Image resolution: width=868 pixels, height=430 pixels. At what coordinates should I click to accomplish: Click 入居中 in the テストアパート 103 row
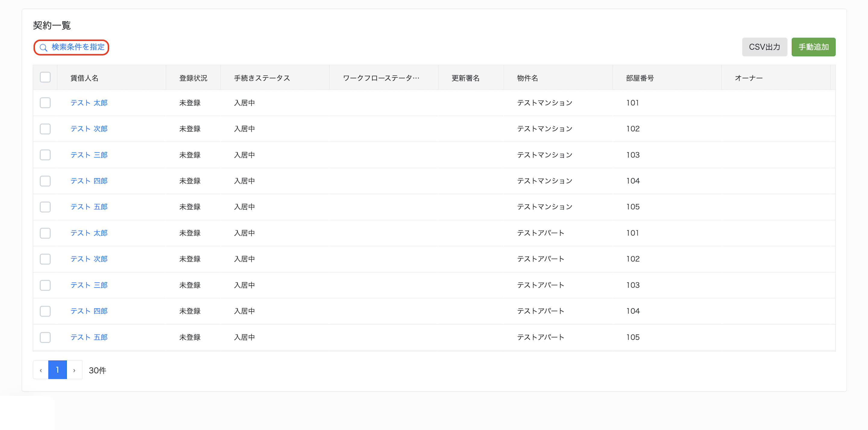[244, 285]
